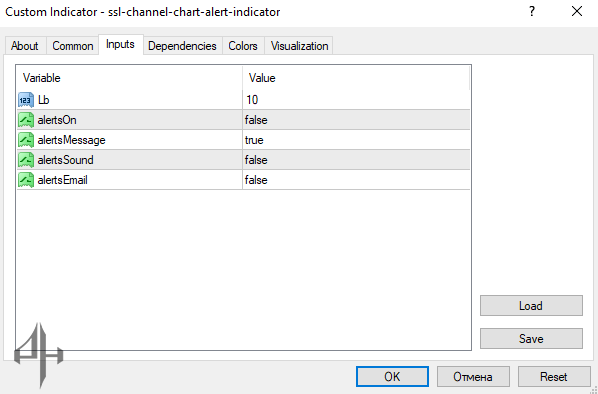Toggle the alertsSound false value
Image resolution: width=598 pixels, height=394 pixels.
coord(356,160)
